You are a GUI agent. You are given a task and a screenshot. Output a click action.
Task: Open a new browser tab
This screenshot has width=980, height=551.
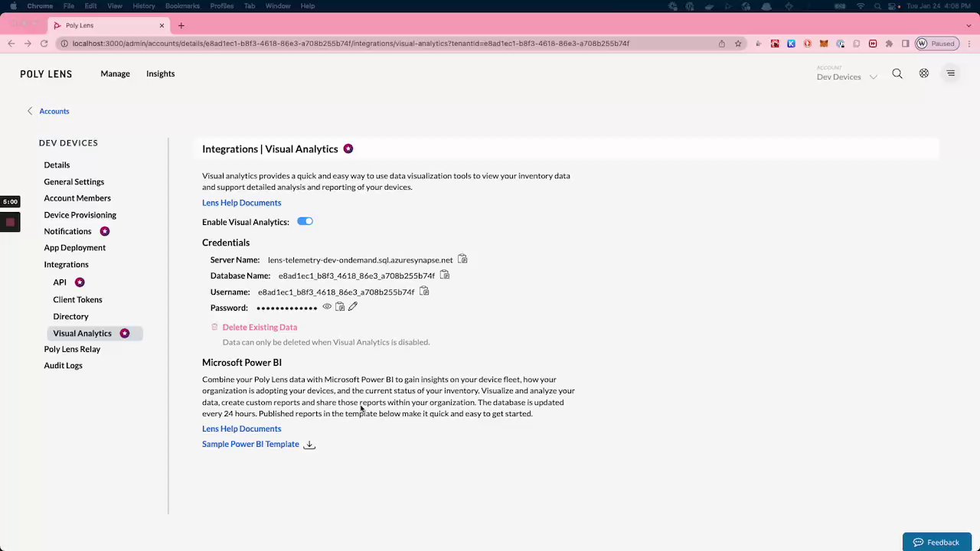pyautogui.click(x=181, y=25)
